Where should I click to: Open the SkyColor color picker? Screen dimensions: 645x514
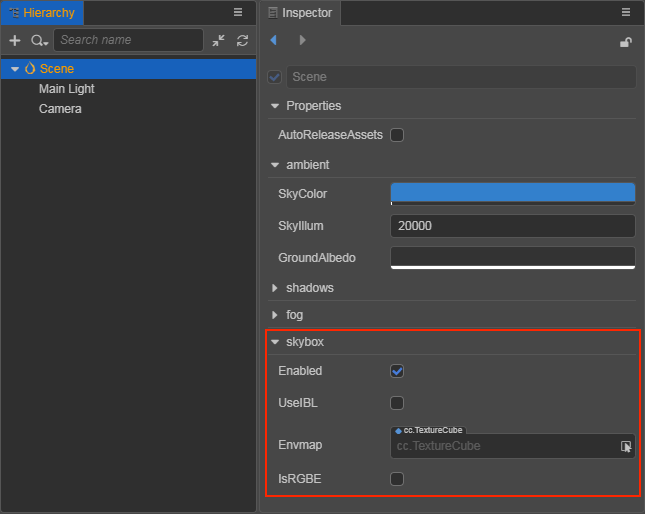pyautogui.click(x=513, y=194)
